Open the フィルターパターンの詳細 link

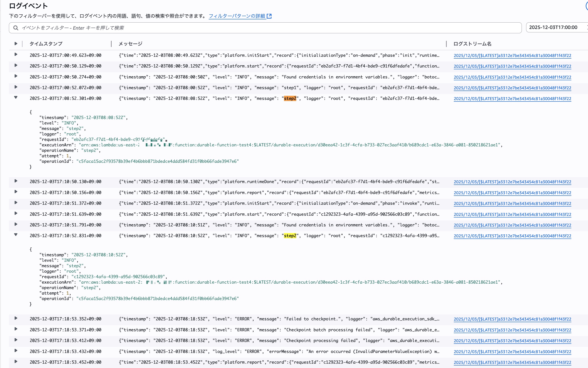(237, 16)
